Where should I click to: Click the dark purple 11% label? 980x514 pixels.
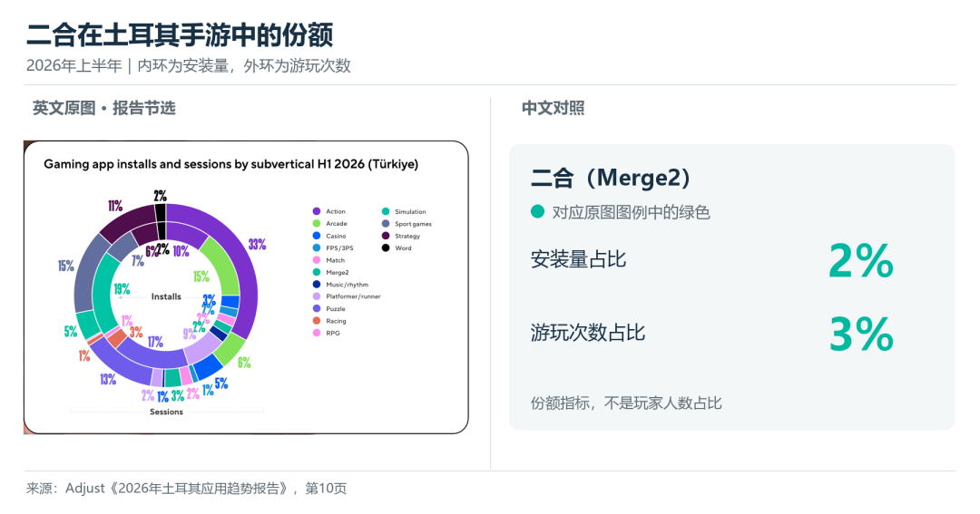tap(115, 206)
